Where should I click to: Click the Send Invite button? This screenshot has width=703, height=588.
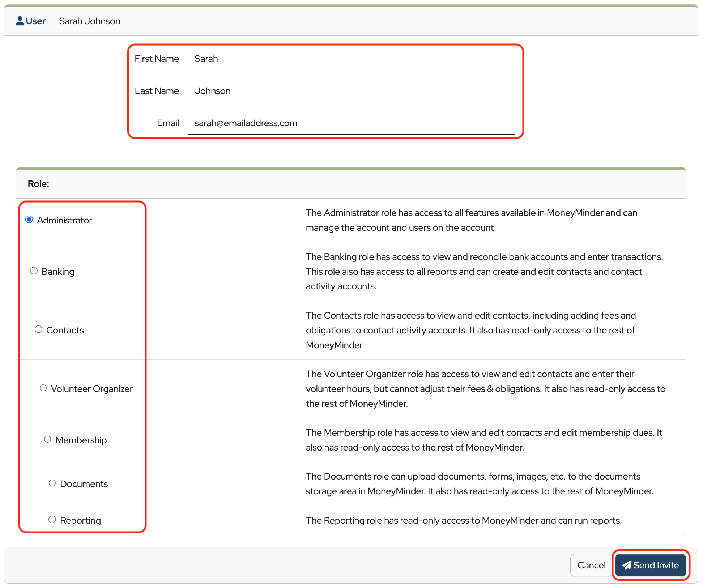tap(651, 565)
